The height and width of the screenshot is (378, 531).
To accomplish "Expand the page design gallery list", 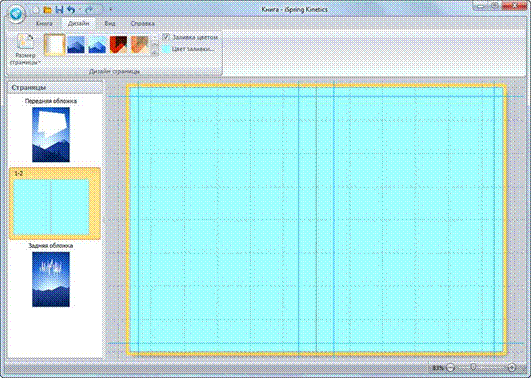I will [154, 52].
